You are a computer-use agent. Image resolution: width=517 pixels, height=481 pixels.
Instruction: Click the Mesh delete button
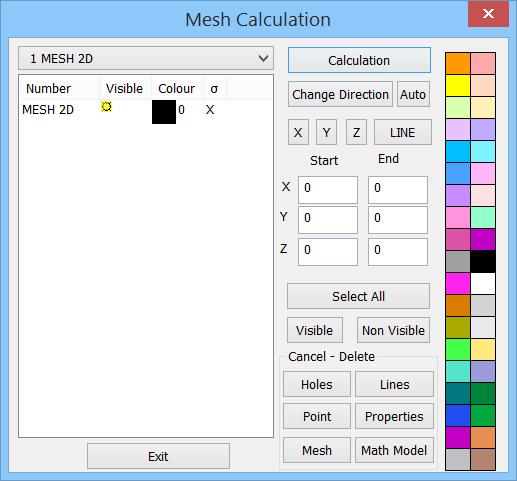(x=317, y=450)
